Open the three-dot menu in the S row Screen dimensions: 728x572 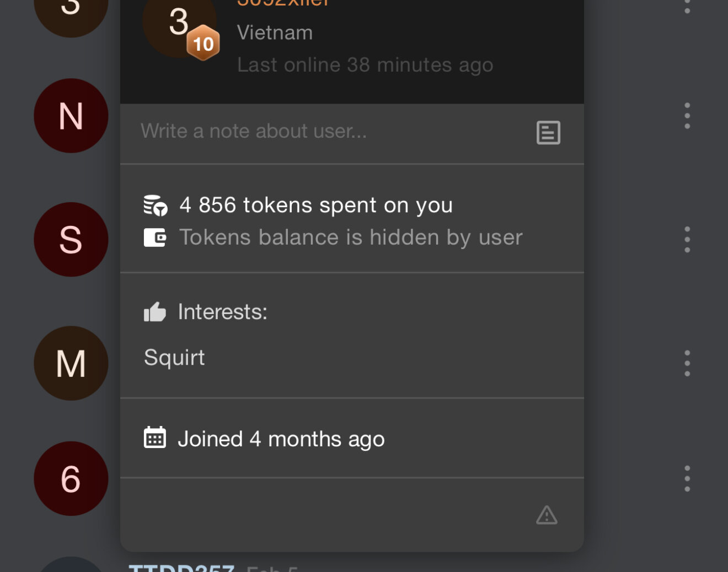coord(687,240)
